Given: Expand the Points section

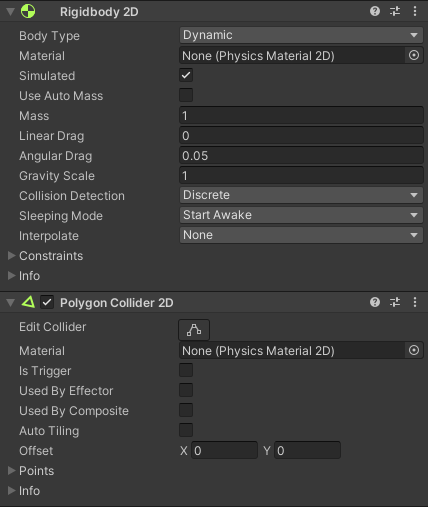Looking at the screenshot, I should [11, 470].
